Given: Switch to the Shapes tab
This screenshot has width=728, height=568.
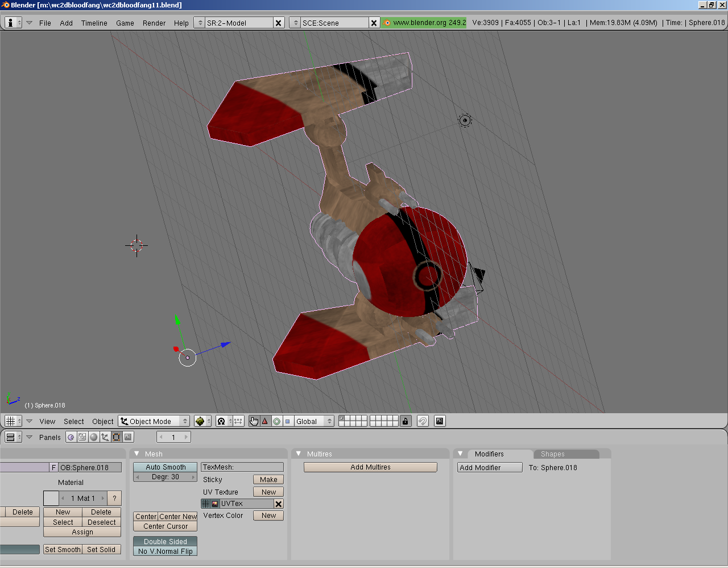Looking at the screenshot, I should click(552, 454).
